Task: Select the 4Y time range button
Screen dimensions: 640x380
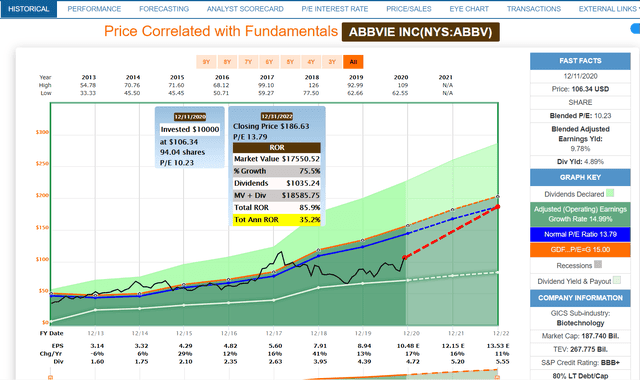Action: [x=311, y=62]
